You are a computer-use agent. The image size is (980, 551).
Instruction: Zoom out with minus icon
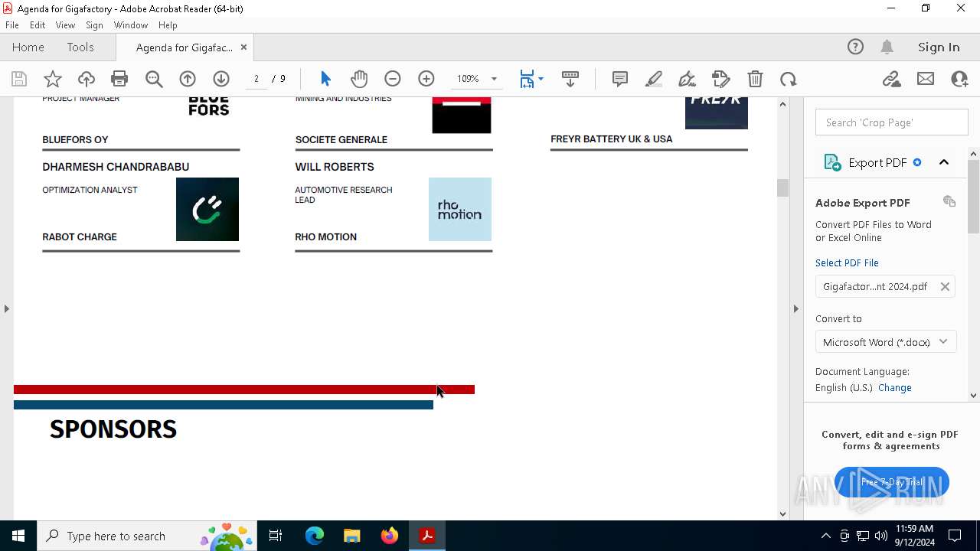pos(393,79)
